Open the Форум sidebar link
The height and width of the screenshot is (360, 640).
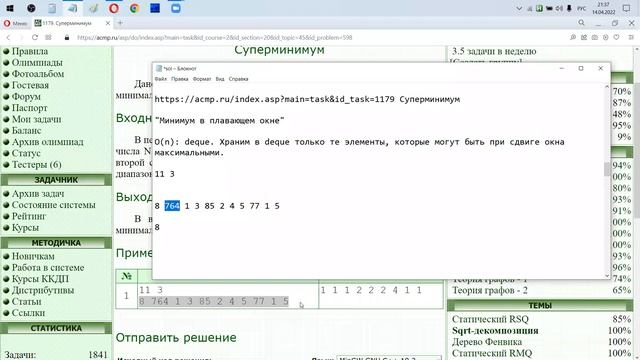point(26,97)
